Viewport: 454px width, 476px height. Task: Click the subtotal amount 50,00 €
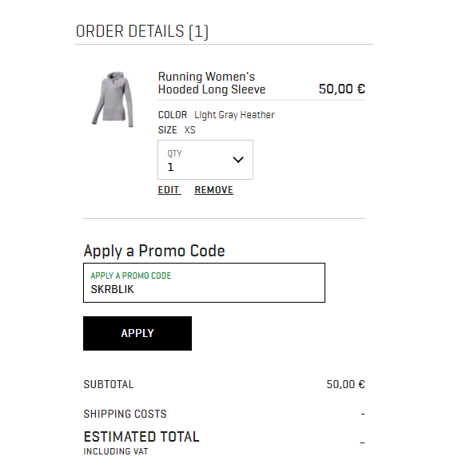coord(346,384)
